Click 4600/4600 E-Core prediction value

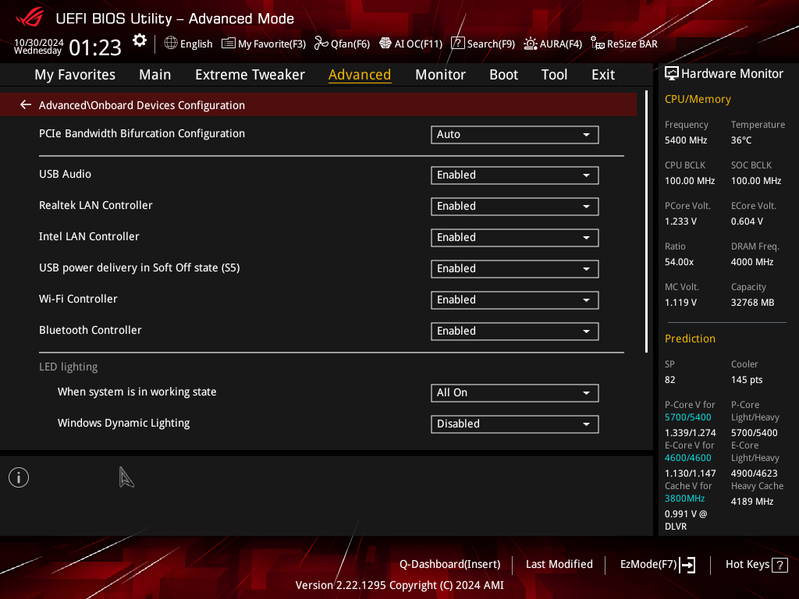pos(687,457)
